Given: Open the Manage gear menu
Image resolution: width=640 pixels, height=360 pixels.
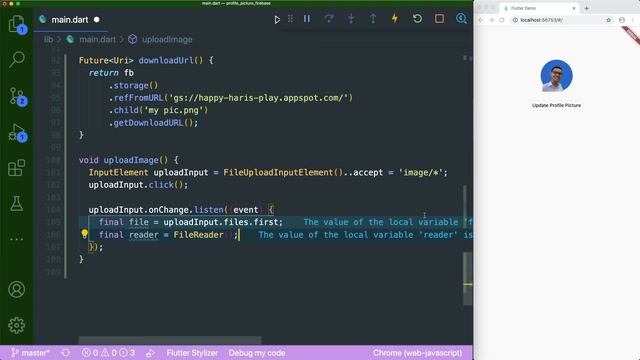Looking at the screenshot, I should click(17, 325).
